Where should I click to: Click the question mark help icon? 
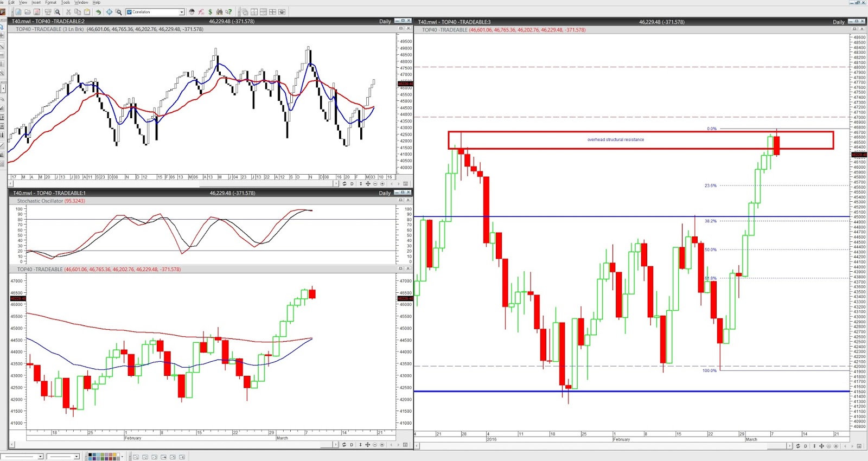tap(228, 12)
